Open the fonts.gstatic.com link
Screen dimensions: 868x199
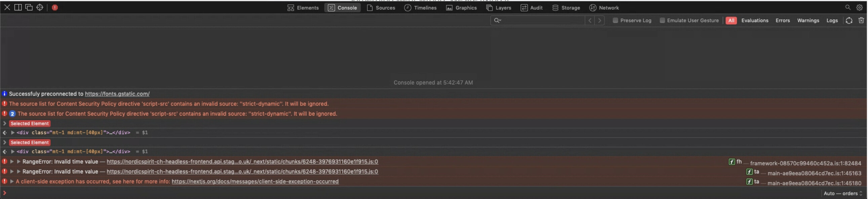(x=117, y=94)
